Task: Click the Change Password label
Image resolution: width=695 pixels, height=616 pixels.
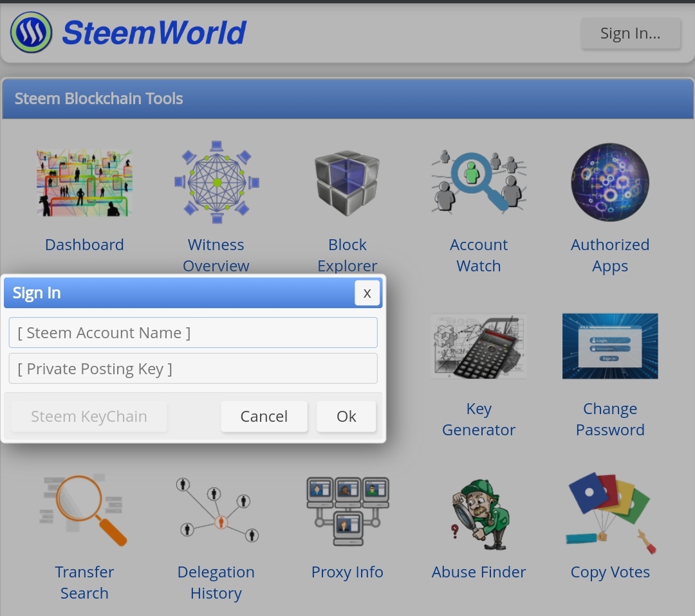Action: [610, 419]
